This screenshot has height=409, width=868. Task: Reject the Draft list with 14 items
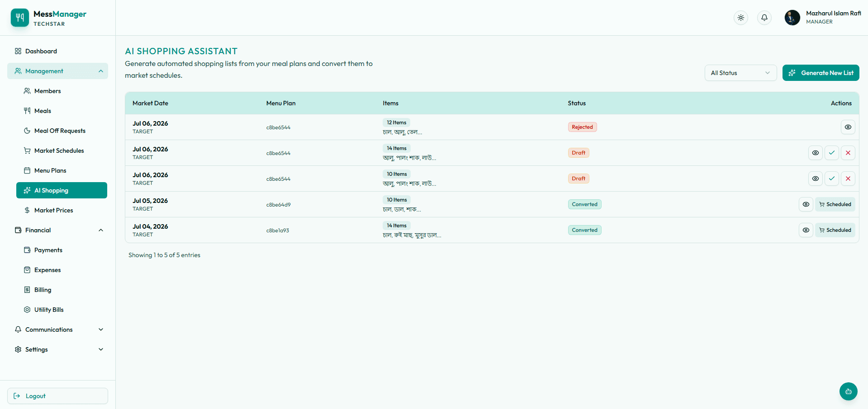click(x=848, y=153)
